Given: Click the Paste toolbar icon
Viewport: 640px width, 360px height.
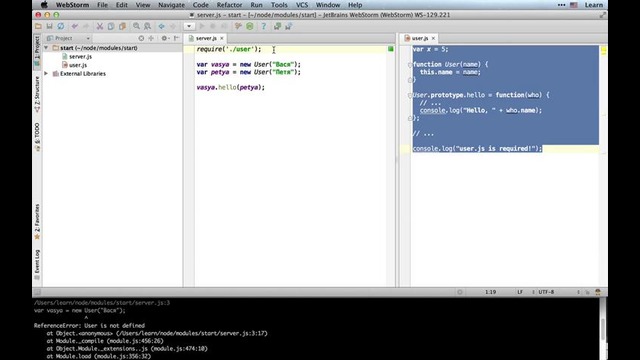Looking at the screenshot, I should coord(122,26).
